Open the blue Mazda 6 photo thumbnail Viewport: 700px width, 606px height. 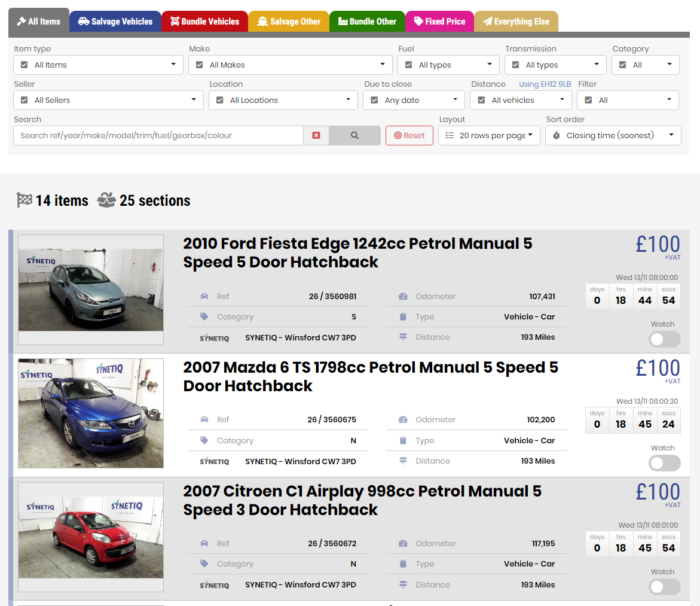pyautogui.click(x=91, y=413)
